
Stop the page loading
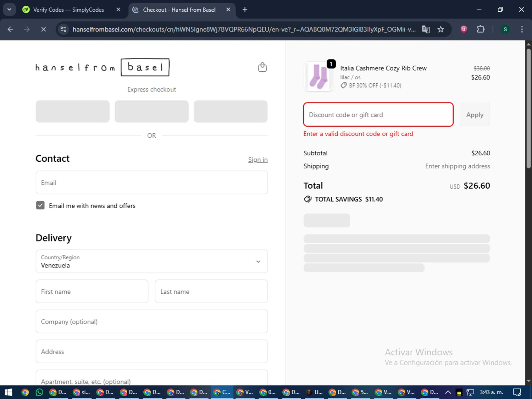tap(43, 29)
